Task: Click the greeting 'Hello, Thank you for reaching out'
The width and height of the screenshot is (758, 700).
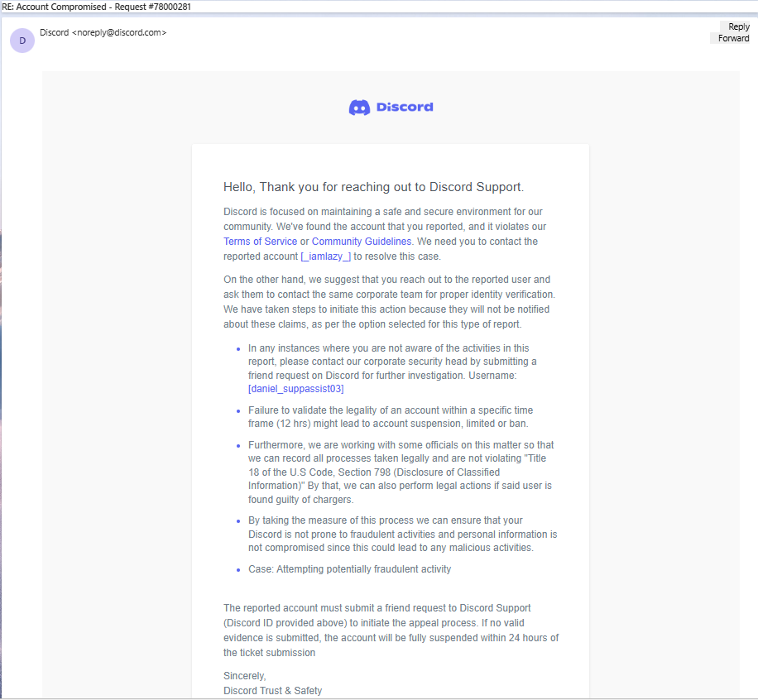Action: (x=373, y=187)
